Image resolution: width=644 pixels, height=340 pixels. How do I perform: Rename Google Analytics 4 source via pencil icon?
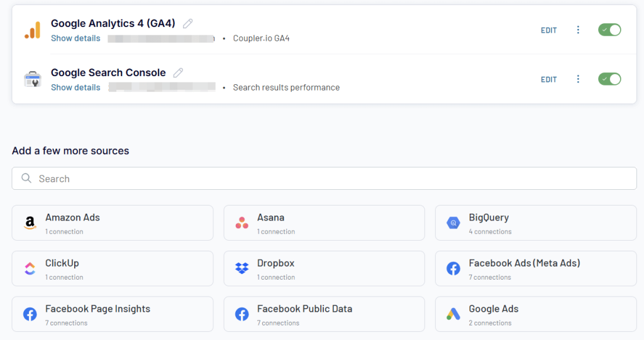187,24
